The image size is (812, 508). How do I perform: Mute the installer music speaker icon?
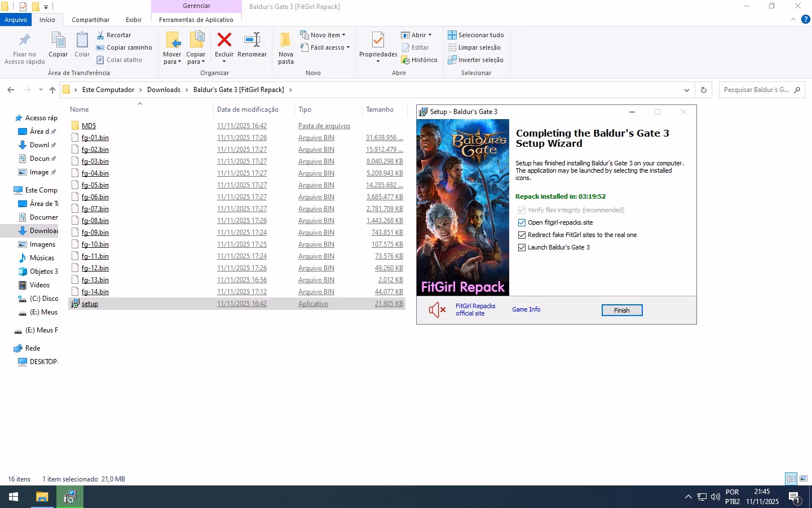[437, 309]
